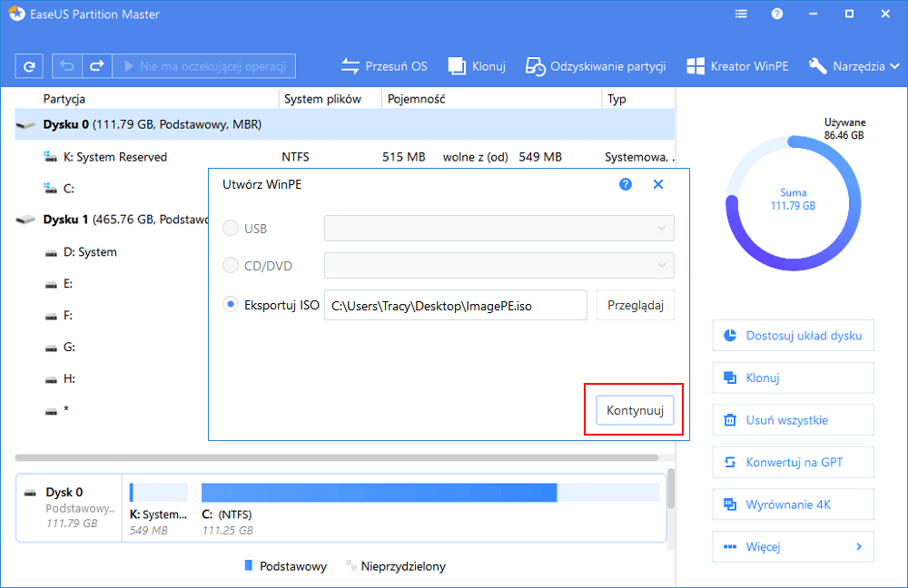The height and width of the screenshot is (588, 908).
Task: Select the G: partition row
Action: pos(111,348)
